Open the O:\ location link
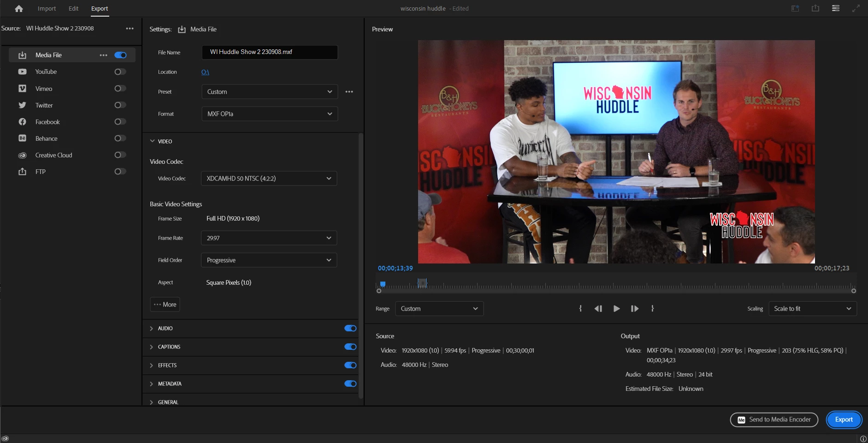This screenshot has width=868, height=443. (x=205, y=72)
